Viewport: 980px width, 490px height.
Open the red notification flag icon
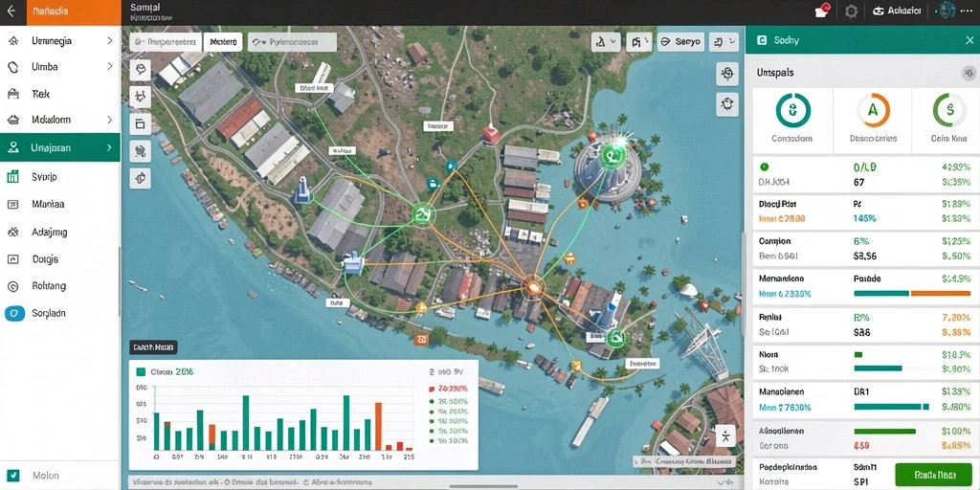coord(822,11)
